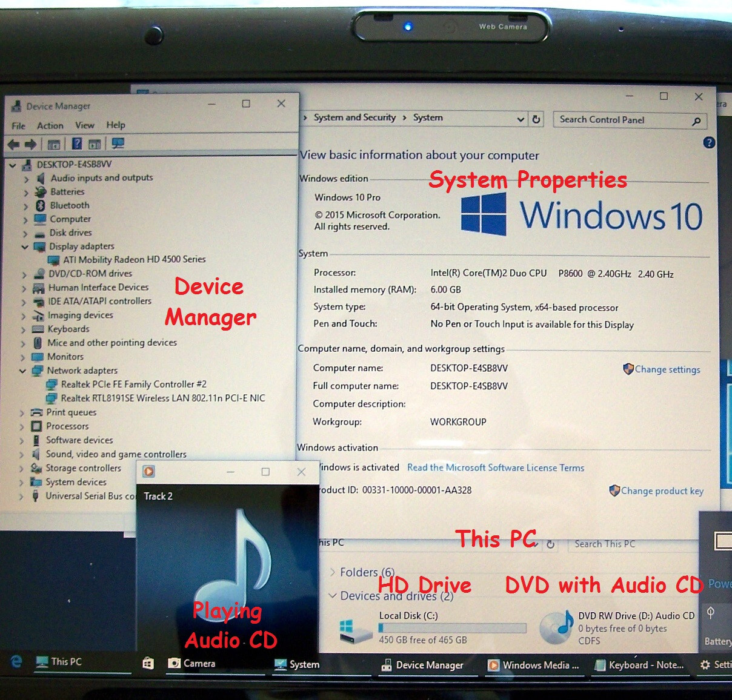Click the DVD RW Drive (D:) Audio CD icon
Viewport: 732px width, 700px height.
[556, 627]
